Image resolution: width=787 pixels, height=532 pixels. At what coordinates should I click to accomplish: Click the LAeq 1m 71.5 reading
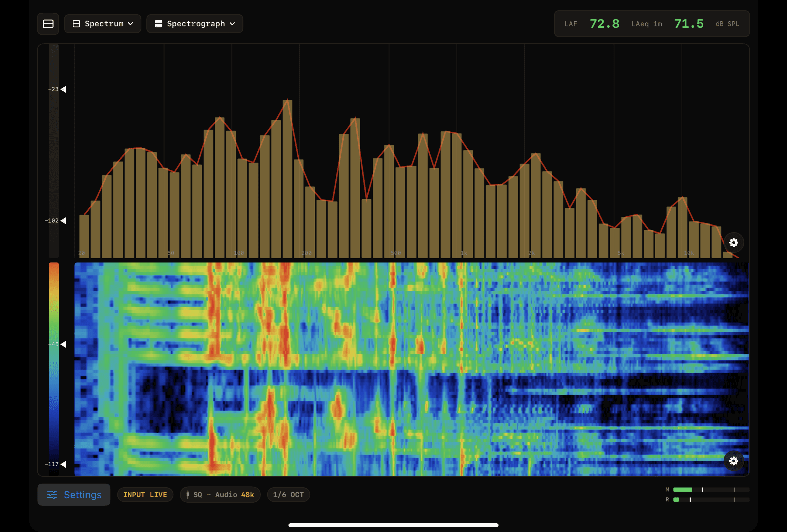tap(668, 24)
